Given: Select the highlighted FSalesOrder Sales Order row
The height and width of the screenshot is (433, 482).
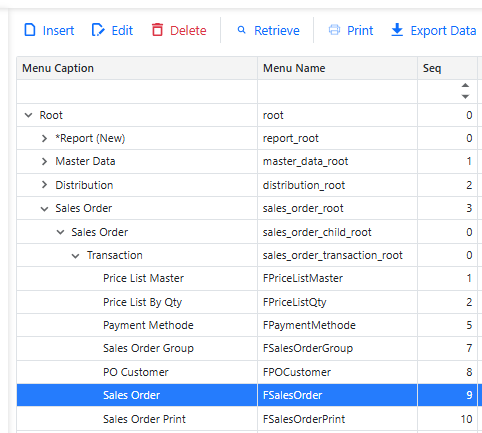Looking at the screenshot, I should tap(247, 395).
